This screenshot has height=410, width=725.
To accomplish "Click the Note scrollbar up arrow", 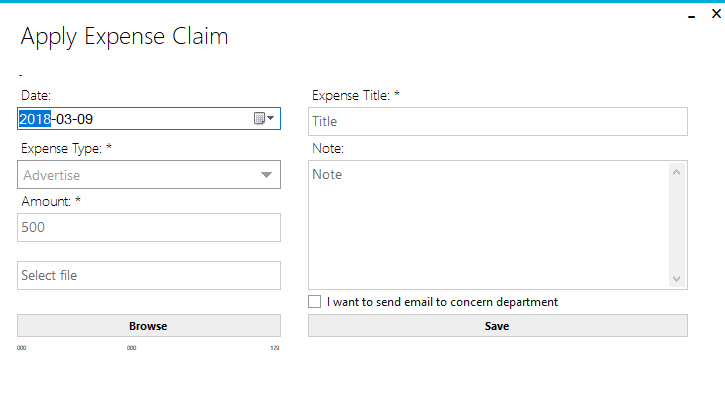I will coord(677,172).
